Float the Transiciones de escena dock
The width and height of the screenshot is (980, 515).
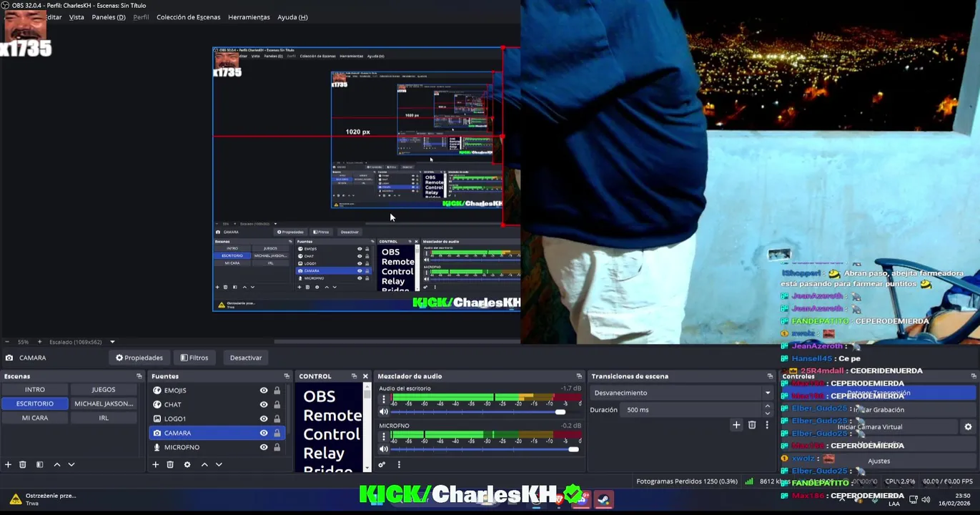[770, 376]
